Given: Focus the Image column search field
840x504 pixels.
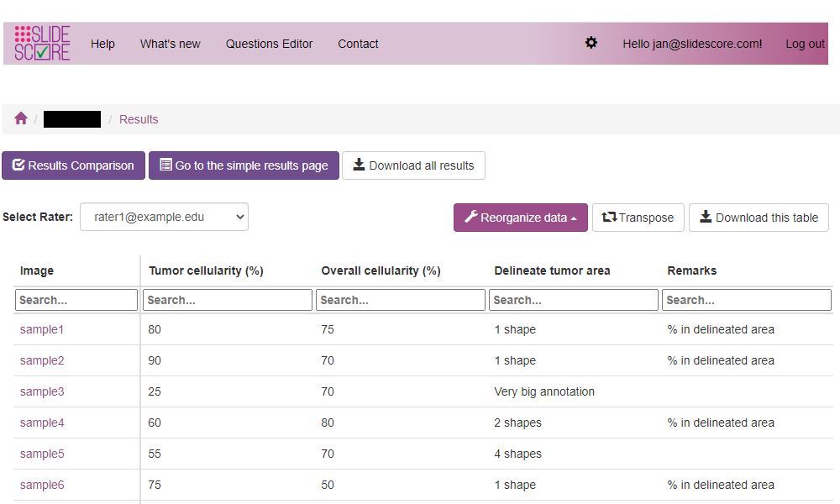Looking at the screenshot, I should (76, 300).
